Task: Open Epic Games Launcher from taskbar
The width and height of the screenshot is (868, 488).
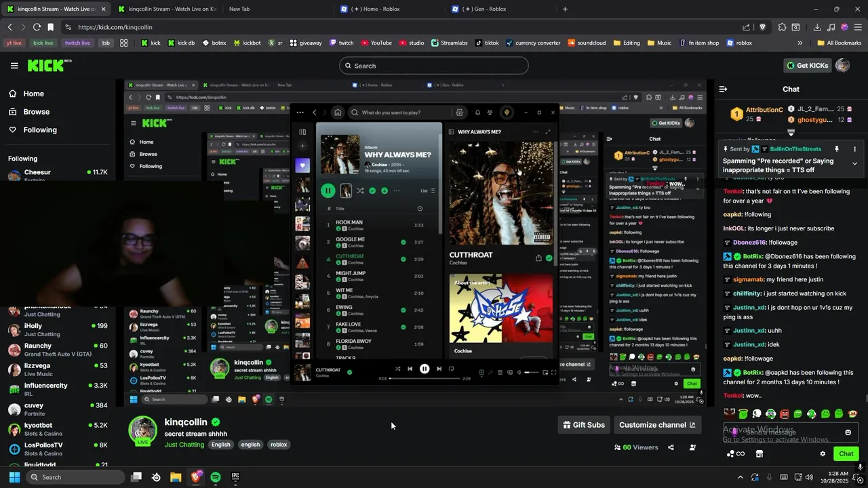Action: tap(235, 477)
